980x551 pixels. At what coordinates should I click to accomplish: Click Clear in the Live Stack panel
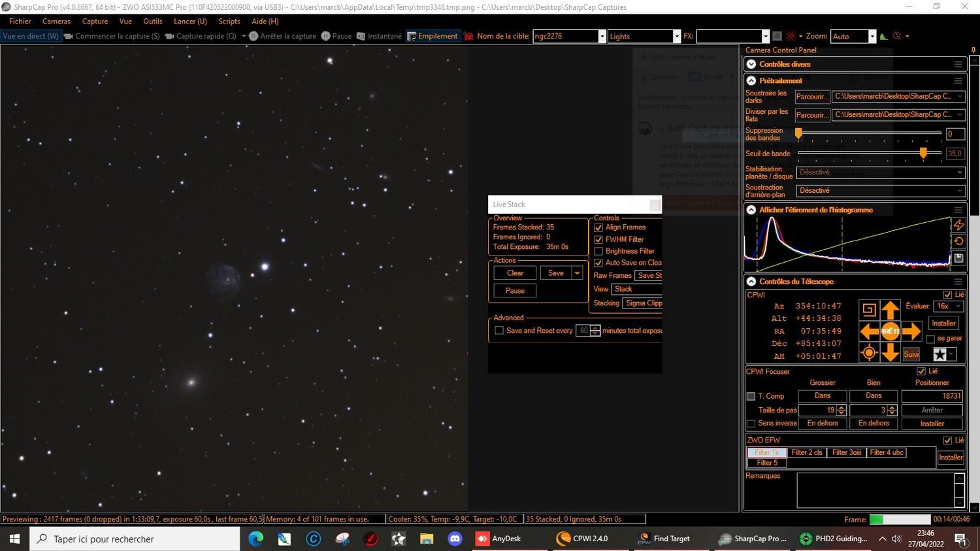(x=514, y=273)
